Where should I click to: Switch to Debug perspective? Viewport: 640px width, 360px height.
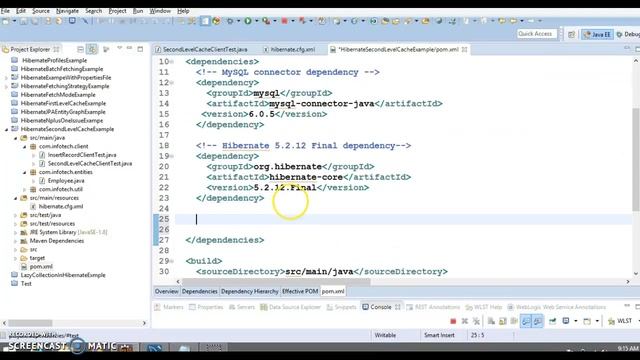[628, 35]
